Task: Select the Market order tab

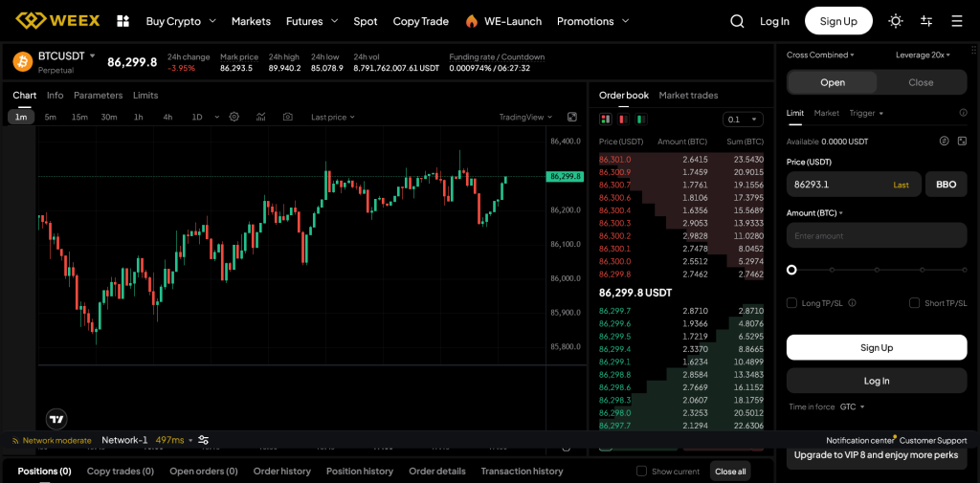Action: point(826,113)
